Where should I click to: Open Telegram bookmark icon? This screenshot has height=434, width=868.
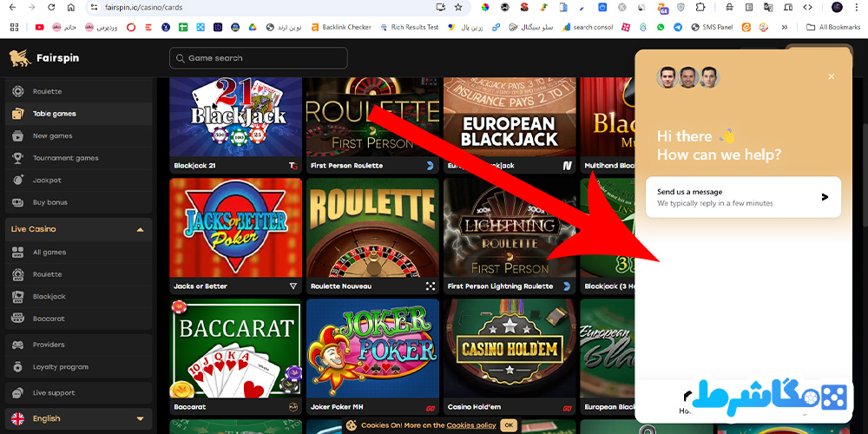(678, 27)
